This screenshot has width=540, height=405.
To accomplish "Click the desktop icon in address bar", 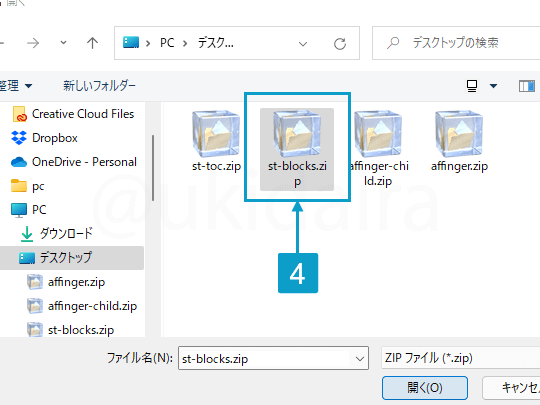I will coord(131,43).
